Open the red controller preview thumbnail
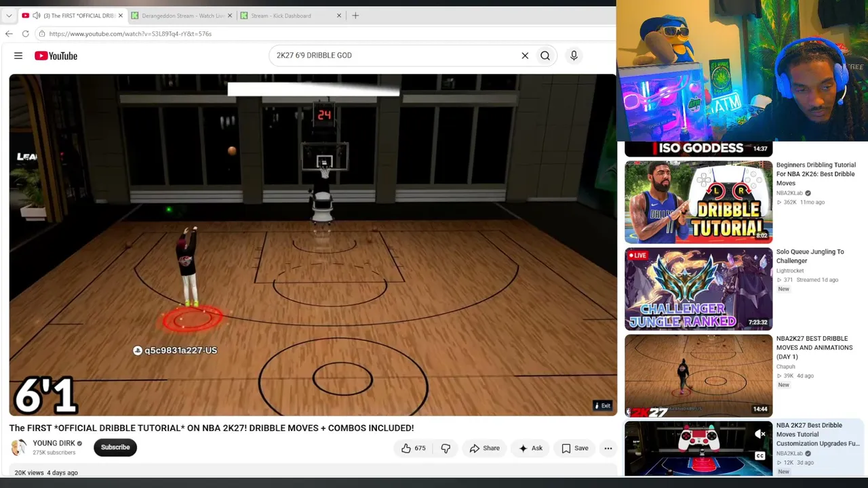This screenshot has height=488, width=868. tap(698, 448)
